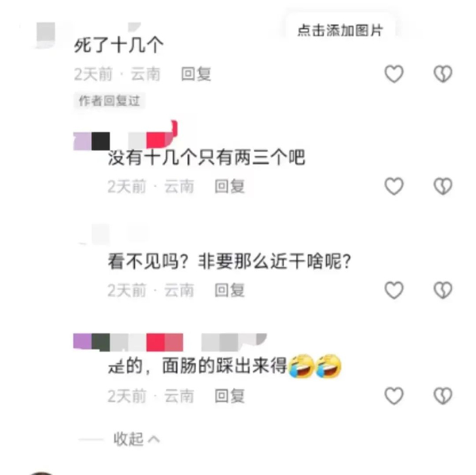Dislike the reply with laughing emojis

[443, 395]
